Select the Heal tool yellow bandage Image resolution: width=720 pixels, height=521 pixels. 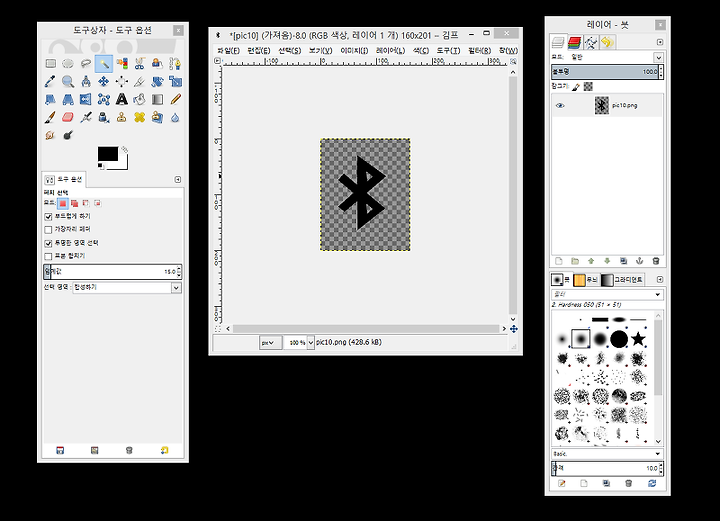pyautogui.click(x=140, y=118)
